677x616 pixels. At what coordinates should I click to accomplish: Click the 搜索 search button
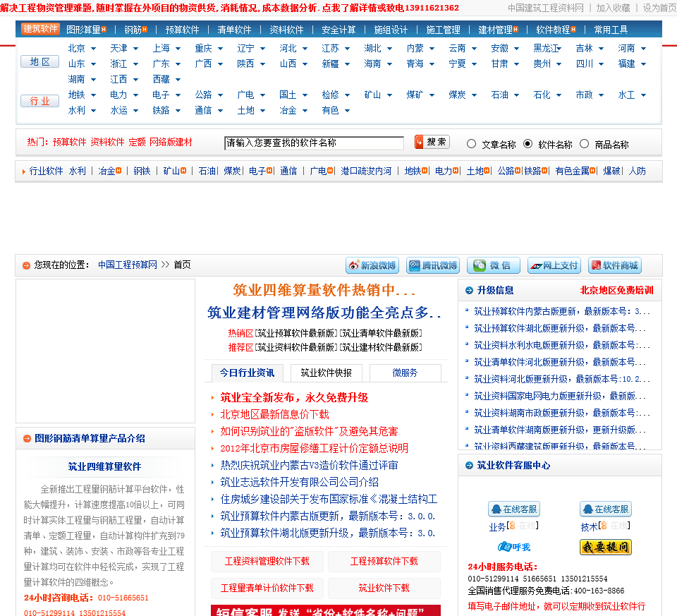click(x=432, y=142)
